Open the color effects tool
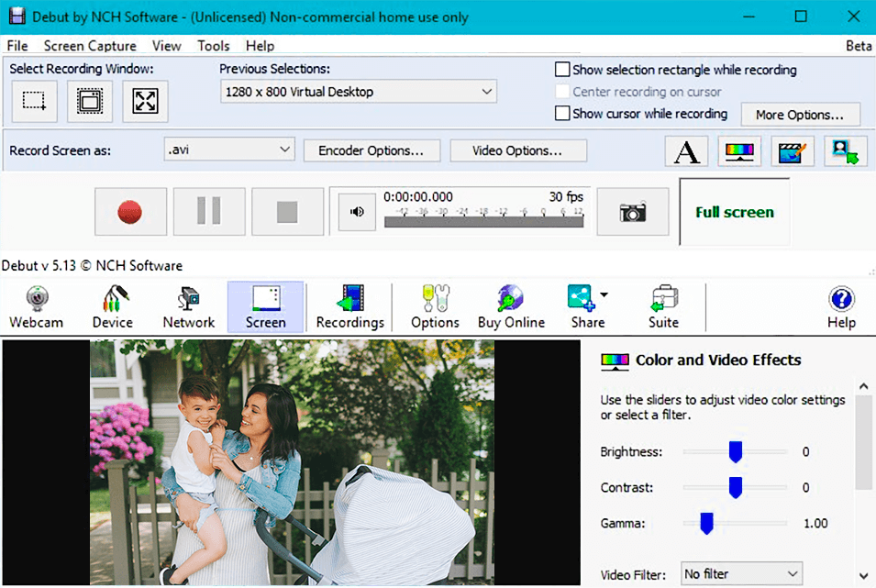876x588 pixels. pos(739,150)
